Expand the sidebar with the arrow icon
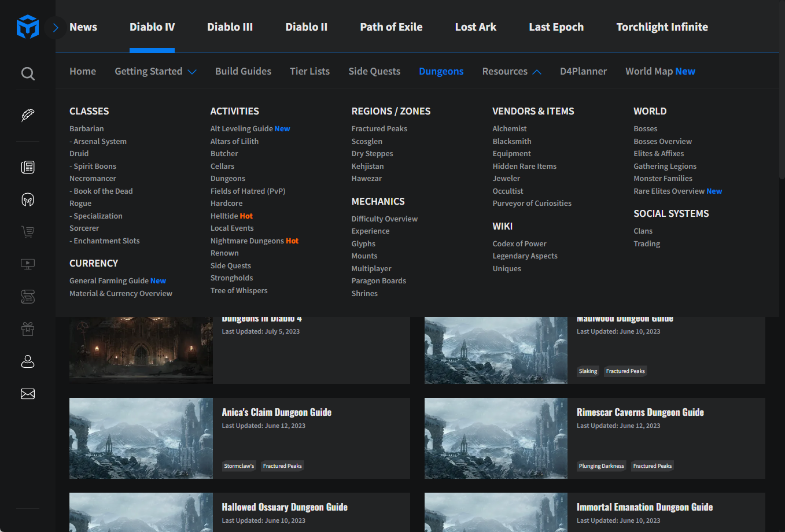This screenshot has height=532, width=785. (x=56, y=27)
